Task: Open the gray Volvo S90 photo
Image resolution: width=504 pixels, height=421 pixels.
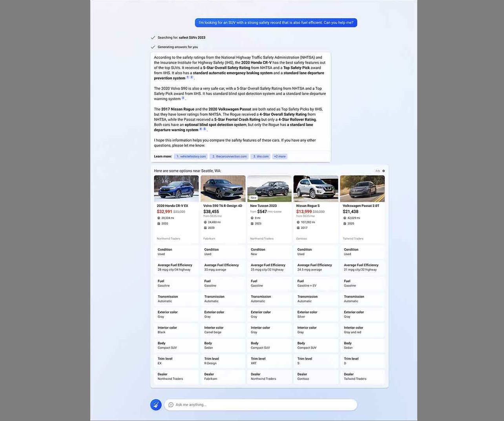Action: [x=223, y=189]
